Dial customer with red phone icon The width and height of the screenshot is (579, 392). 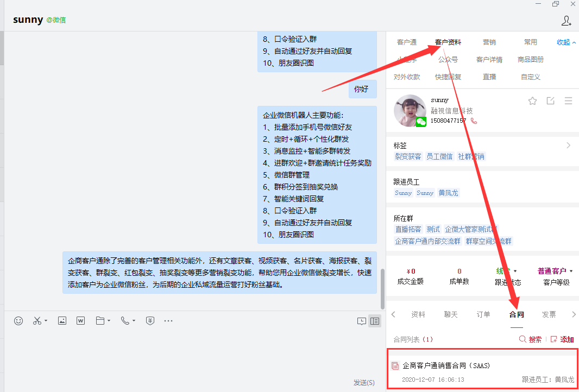(474, 121)
